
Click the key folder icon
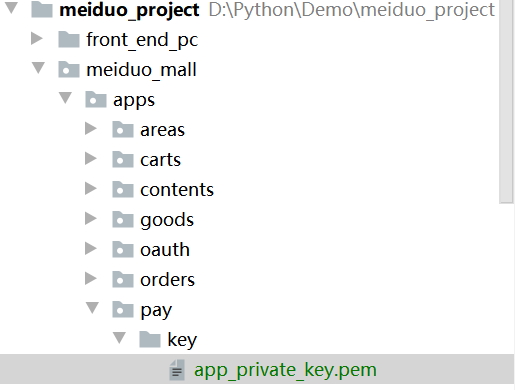150,340
